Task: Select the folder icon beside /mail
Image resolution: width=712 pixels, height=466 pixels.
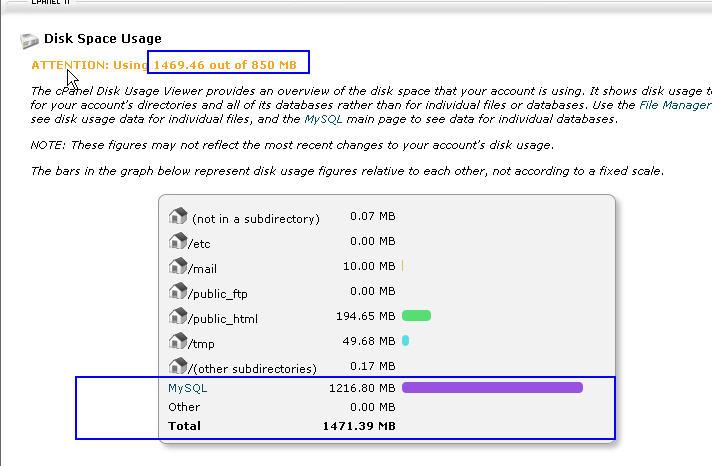Action: (178, 267)
